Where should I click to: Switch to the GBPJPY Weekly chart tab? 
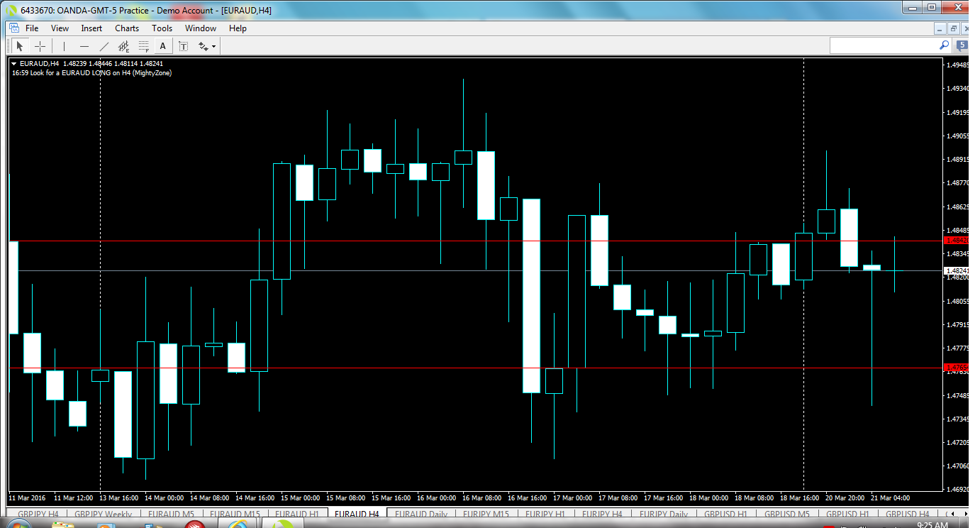104,514
